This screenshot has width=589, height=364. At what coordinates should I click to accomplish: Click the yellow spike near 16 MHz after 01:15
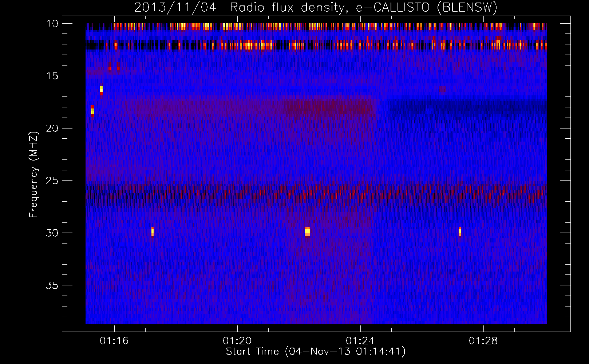tap(101, 90)
